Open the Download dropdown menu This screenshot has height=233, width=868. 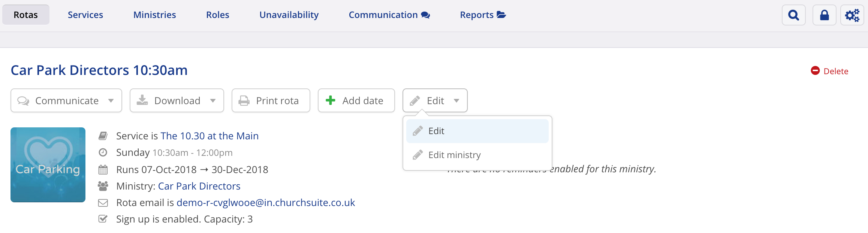coord(177,100)
